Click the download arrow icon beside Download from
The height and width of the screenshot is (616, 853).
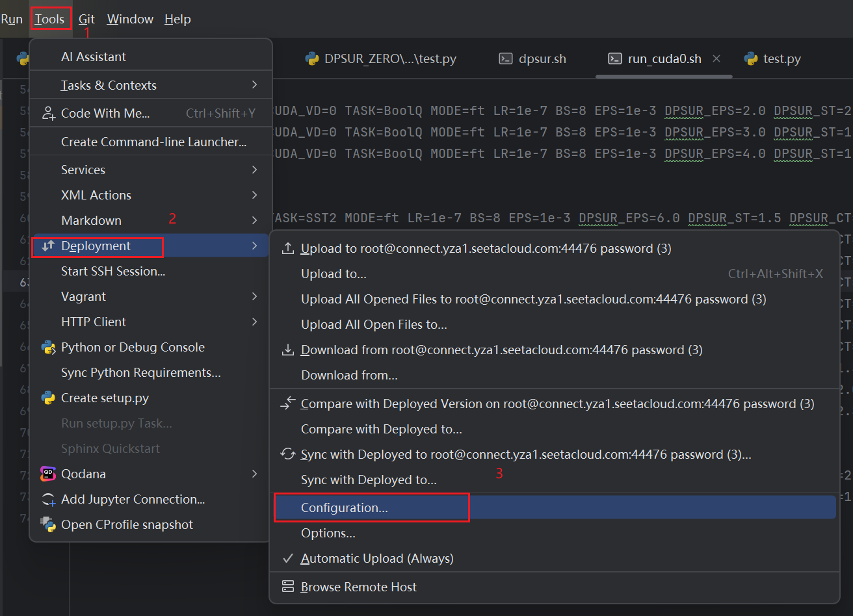point(287,350)
